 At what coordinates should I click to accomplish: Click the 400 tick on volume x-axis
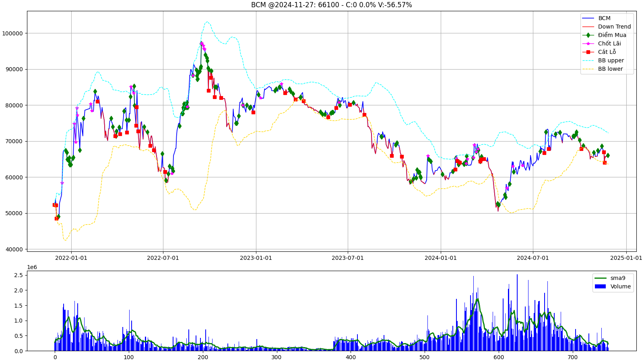click(x=351, y=357)
